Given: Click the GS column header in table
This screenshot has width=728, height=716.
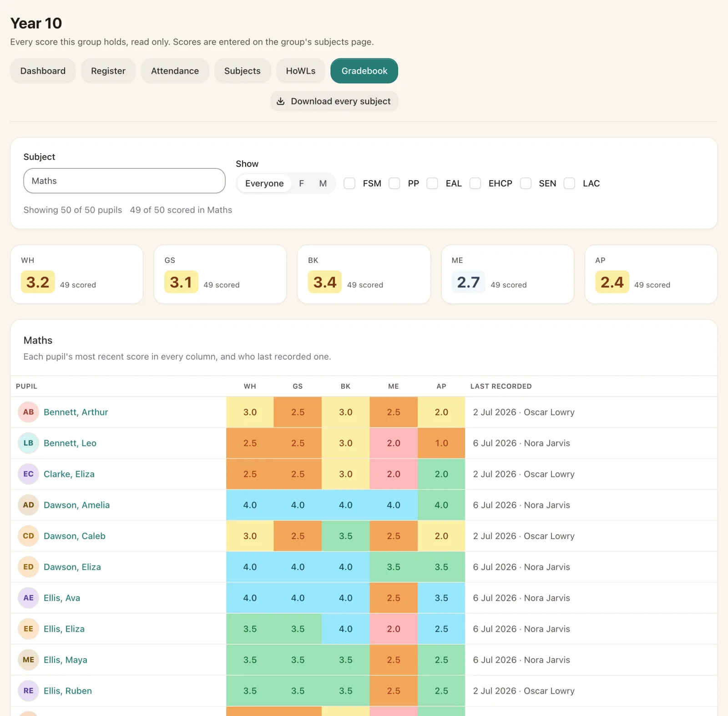Looking at the screenshot, I should pyautogui.click(x=298, y=386).
